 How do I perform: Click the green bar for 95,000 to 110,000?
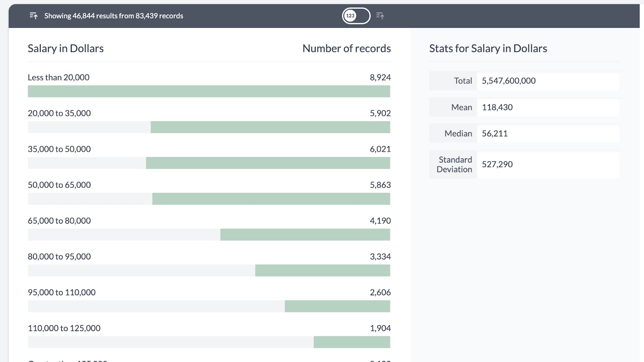(x=337, y=306)
